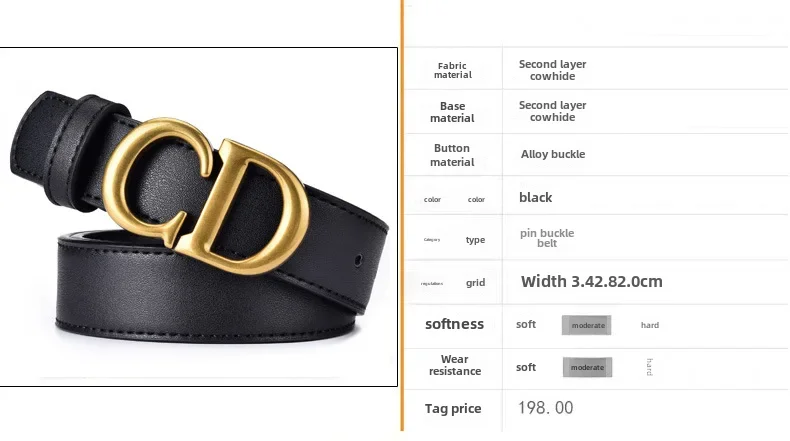Choose the soft softness level
The image size is (790, 441).
(x=525, y=325)
